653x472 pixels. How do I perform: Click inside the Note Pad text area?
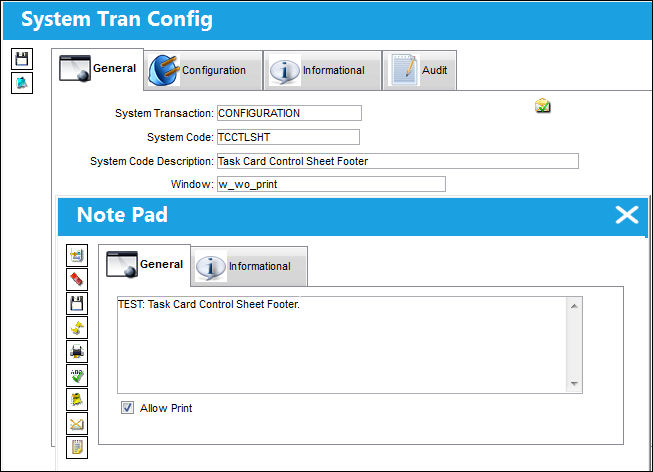point(341,345)
